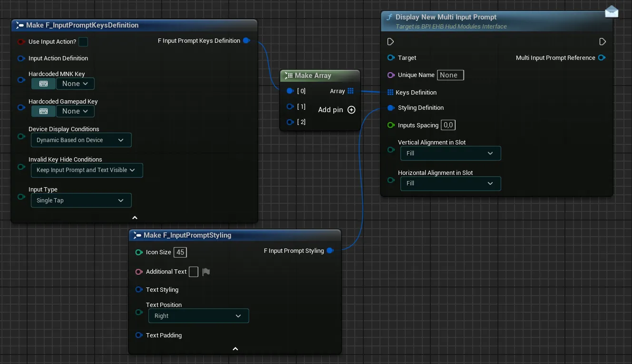The width and height of the screenshot is (632, 364).
Task: Click the Text Position input pin
Action: [139, 312]
